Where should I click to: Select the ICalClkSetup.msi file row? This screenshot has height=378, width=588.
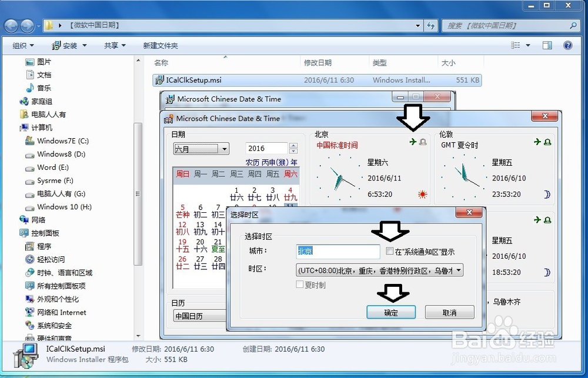click(318, 81)
